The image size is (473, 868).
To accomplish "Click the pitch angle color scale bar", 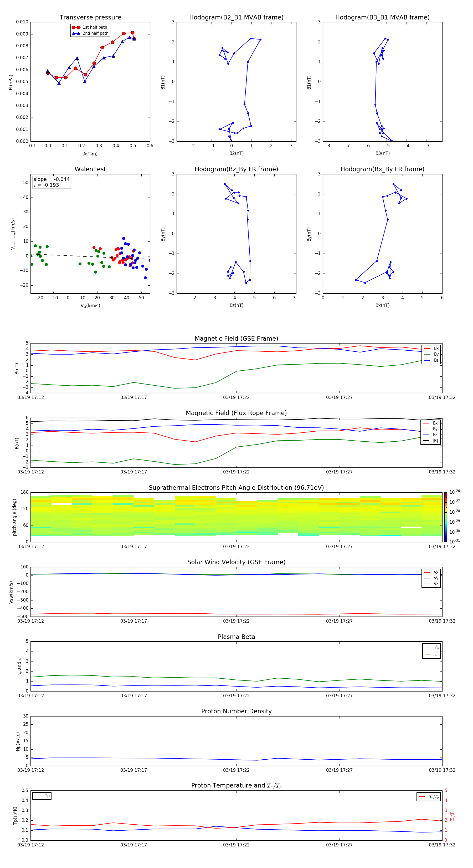I will coord(446,517).
